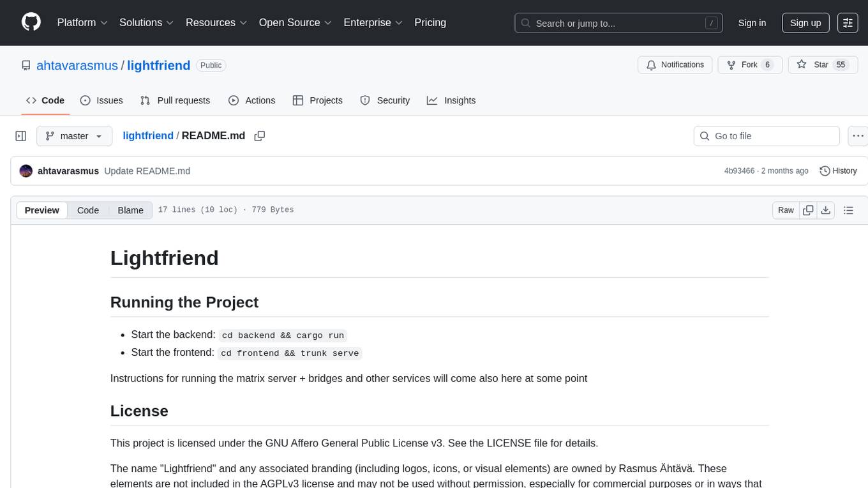Select the Code file view
The height and width of the screenshot is (488, 868).
pyautogui.click(x=88, y=210)
